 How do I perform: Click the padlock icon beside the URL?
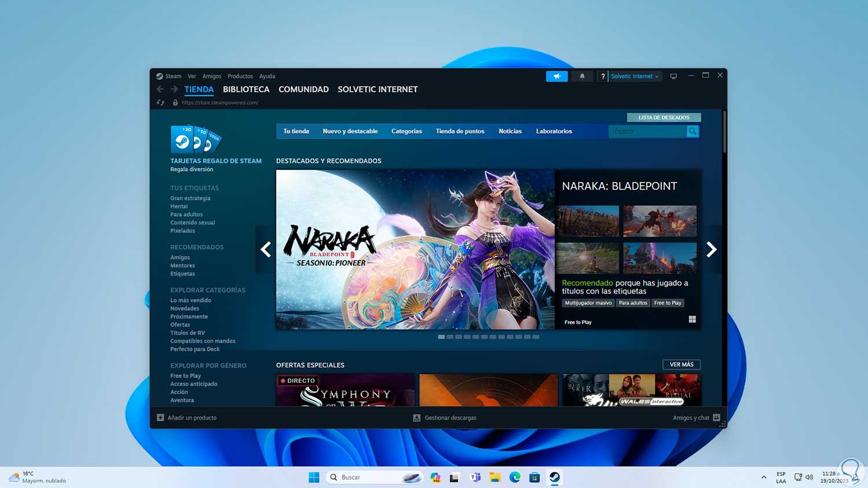tap(175, 102)
